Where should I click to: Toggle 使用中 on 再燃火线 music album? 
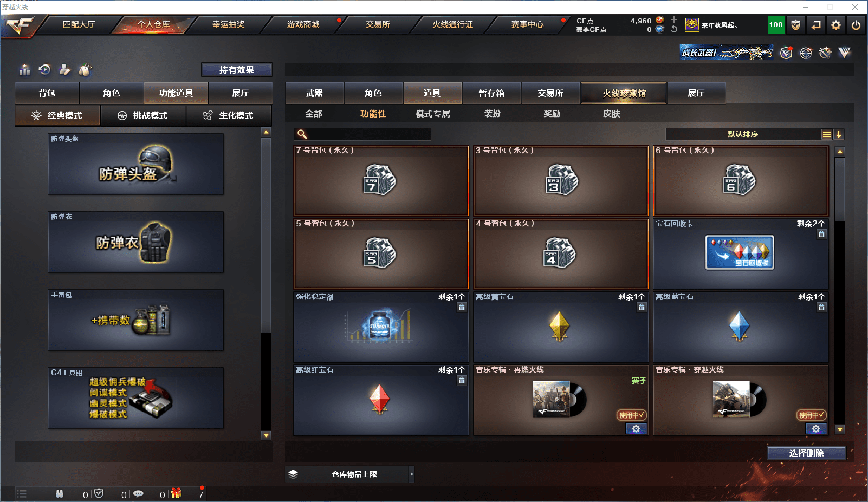pyautogui.click(x=631, y=415)
